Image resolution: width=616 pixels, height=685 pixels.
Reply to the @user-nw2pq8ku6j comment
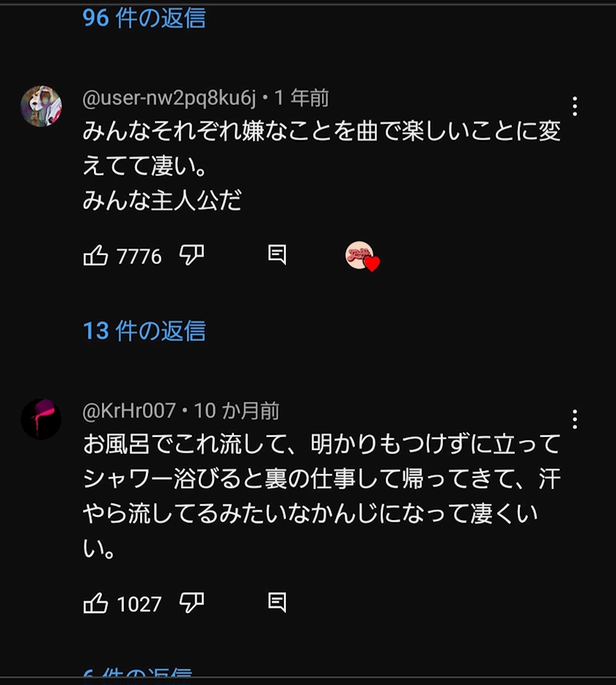point(276,255)
